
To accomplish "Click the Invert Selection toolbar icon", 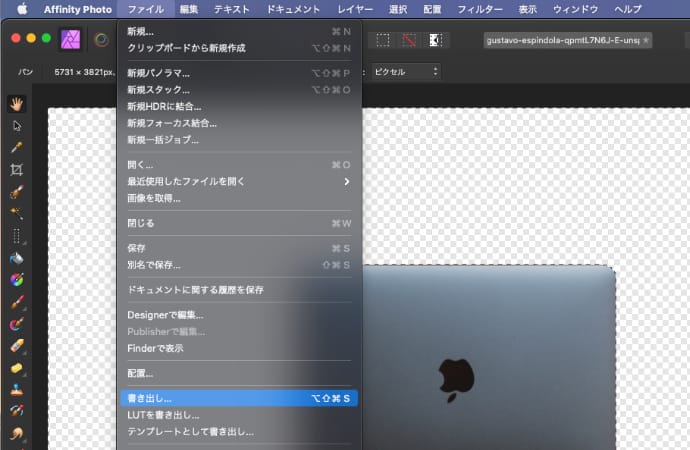I will point(436,40).
